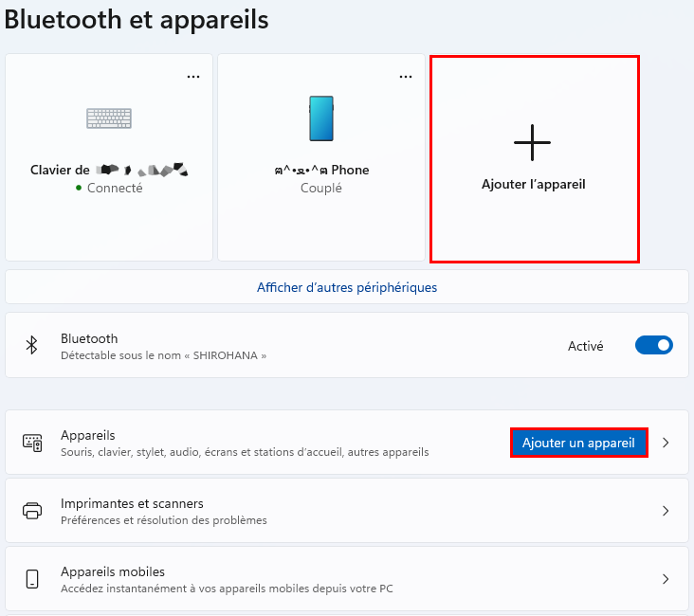Select the Phone Couplé device card

point(321,157)
